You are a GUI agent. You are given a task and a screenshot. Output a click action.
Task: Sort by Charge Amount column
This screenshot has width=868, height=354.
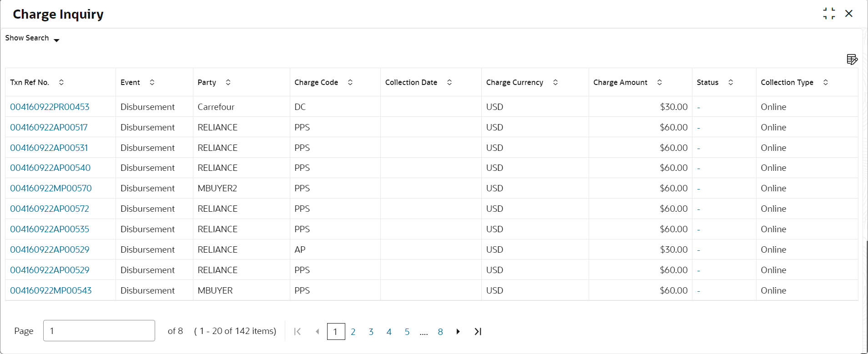pos(659,82)
